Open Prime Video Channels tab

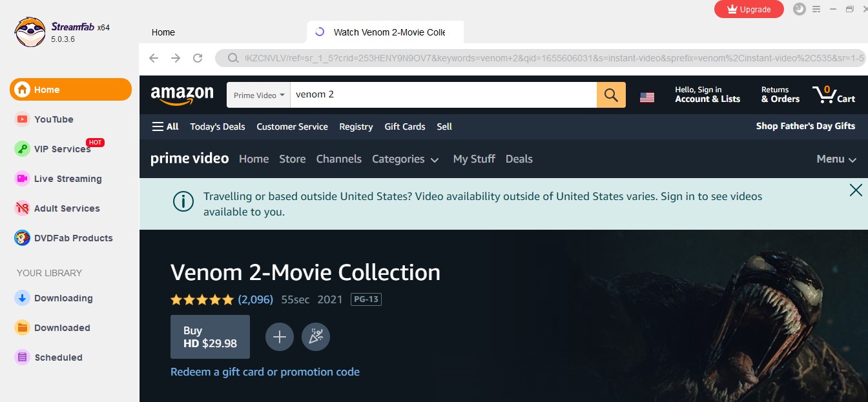pos(339,159)
